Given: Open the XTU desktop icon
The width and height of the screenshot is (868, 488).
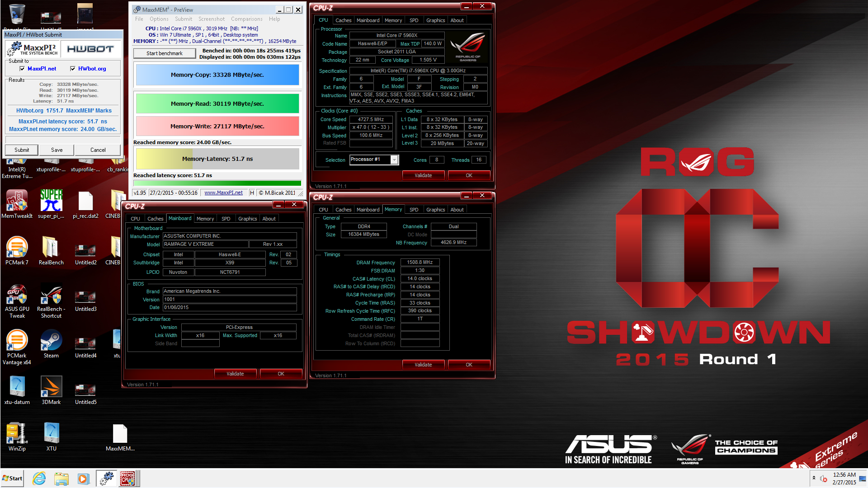Looking at the screenshot, I should click(x=51, y=437).
